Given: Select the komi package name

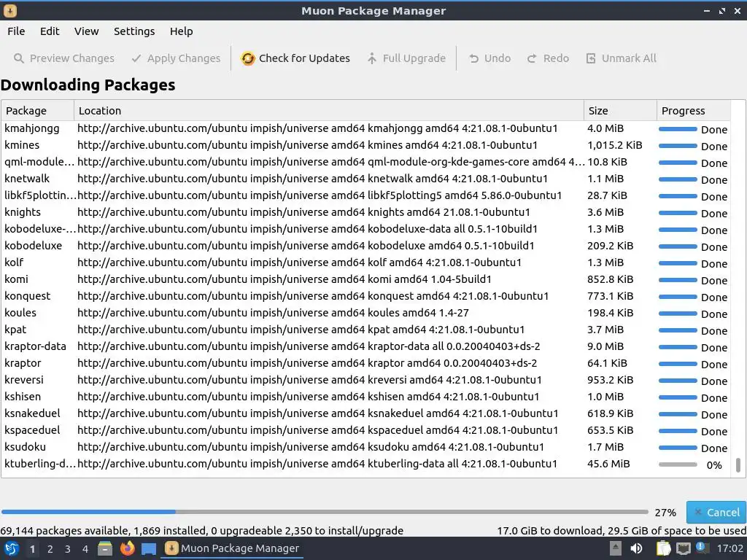Looking at the screenshot, I should [x=16, y=279].
